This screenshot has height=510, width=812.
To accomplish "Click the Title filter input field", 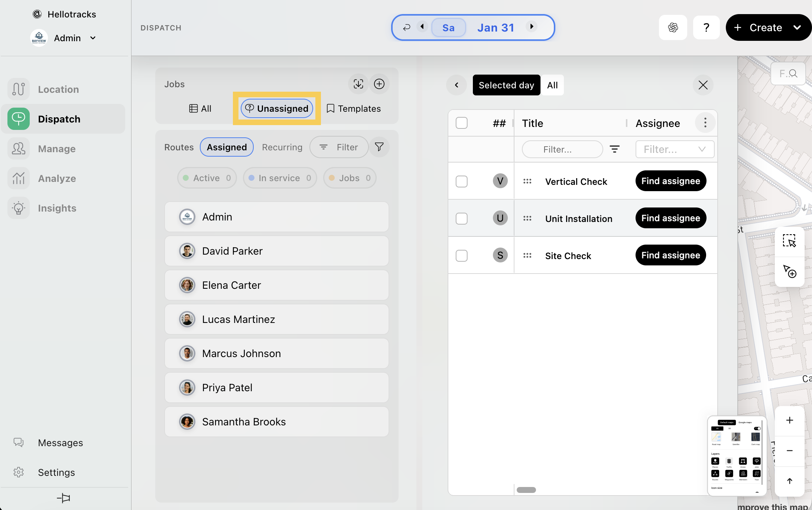I will 562,149.
